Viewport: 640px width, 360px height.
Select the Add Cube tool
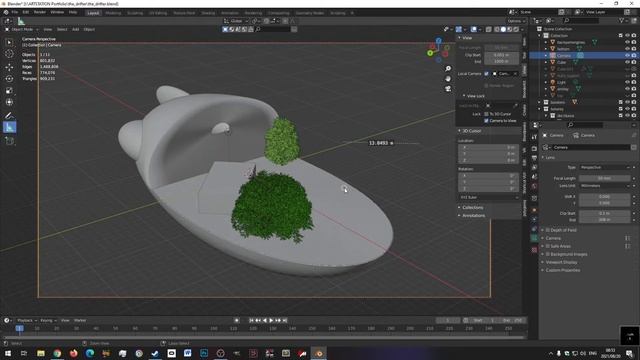9,141
